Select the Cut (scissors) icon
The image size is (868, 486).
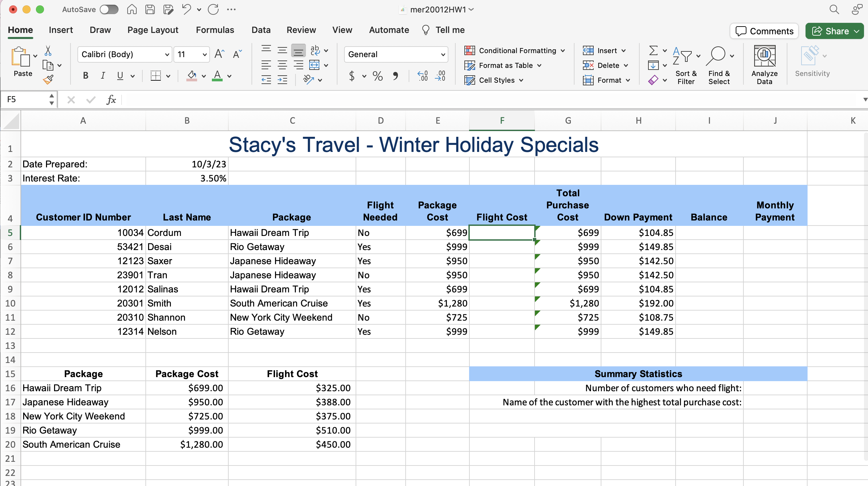coord(48,51)
